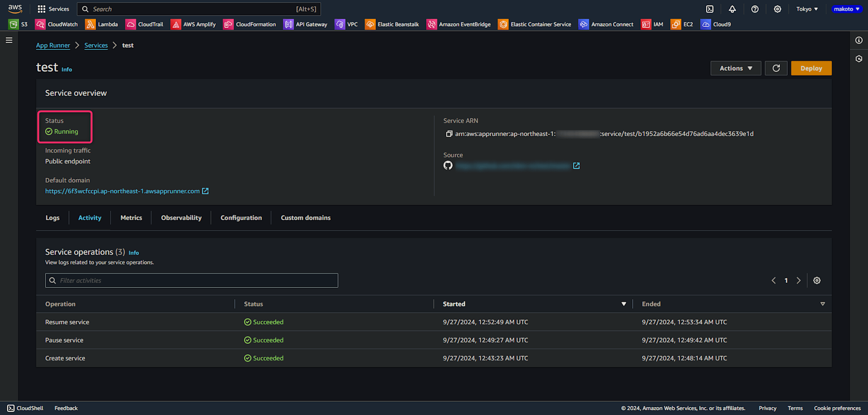This screenshot has width=868, height=415.
Task: Open API Gateway shortcut
Action: coord(306,24)
